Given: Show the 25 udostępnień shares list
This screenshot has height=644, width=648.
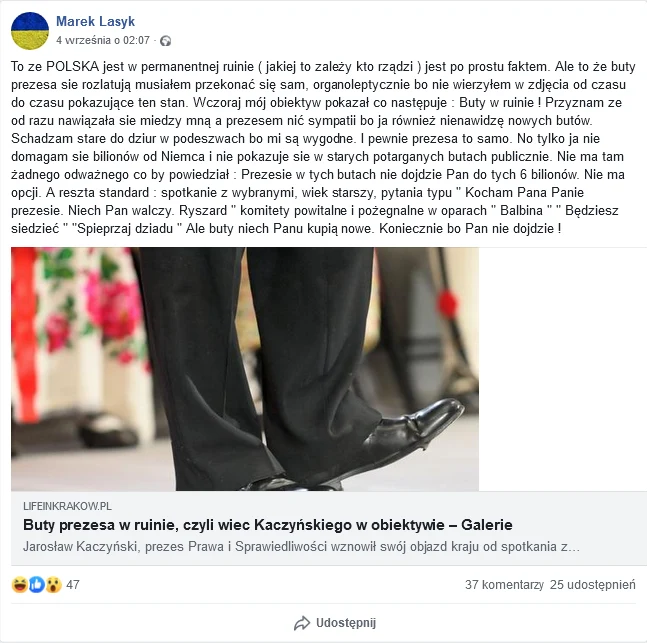Looking at the screenshot, I should 593,585.
